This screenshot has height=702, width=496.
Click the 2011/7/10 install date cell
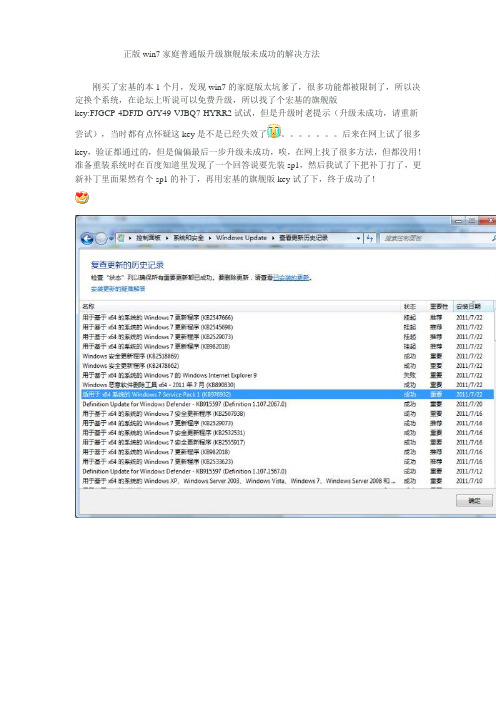(469, 481)
